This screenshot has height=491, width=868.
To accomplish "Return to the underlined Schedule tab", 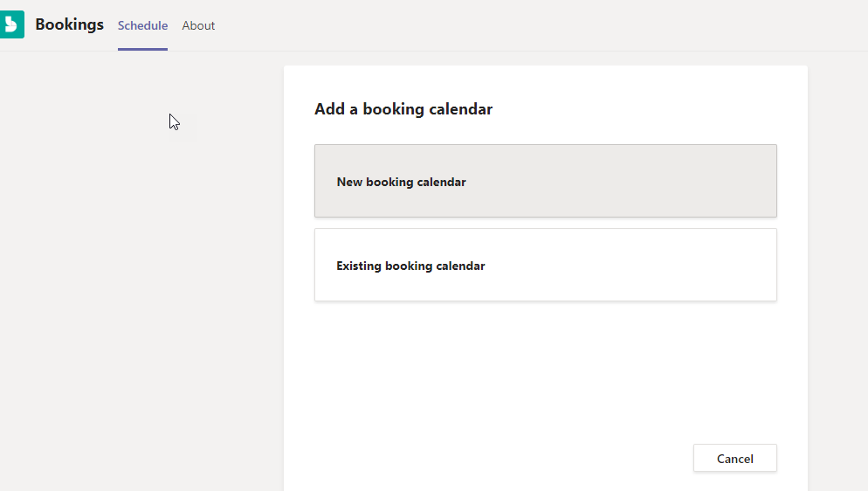I will point(142,25).
